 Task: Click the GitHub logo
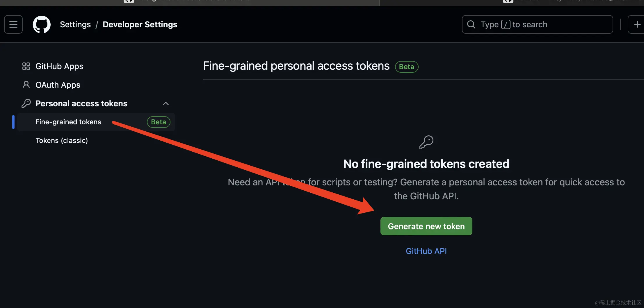coord(42,24)
